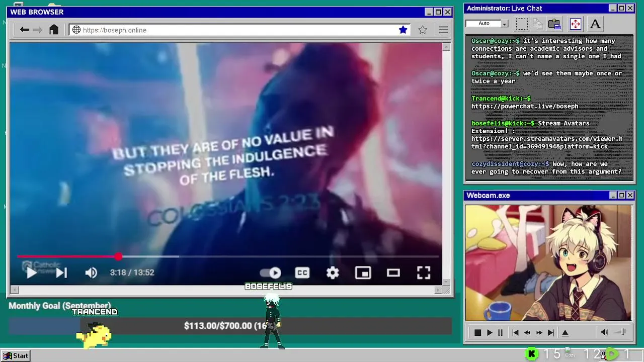Stop playback in Webcam.exe
644x362 pixels.
point(477,333)
